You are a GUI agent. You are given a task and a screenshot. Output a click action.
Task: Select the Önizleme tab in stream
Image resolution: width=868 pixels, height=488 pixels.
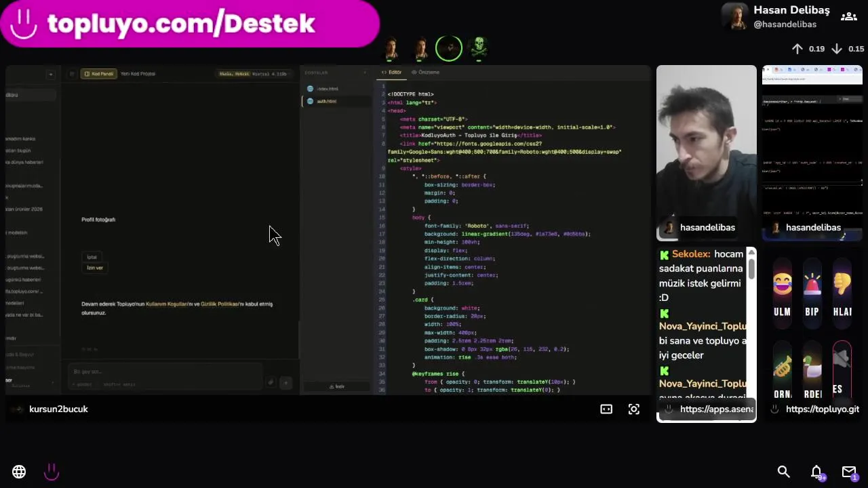(426, 72)
